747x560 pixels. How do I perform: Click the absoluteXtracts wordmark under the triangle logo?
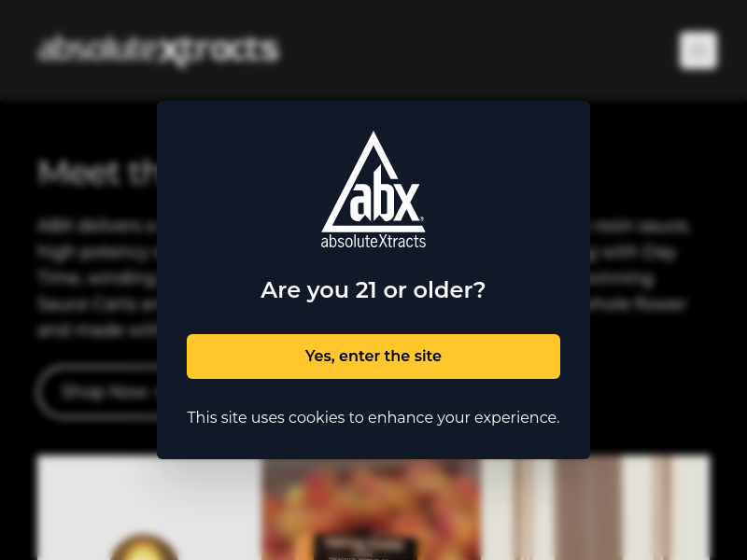click(373, 242)
